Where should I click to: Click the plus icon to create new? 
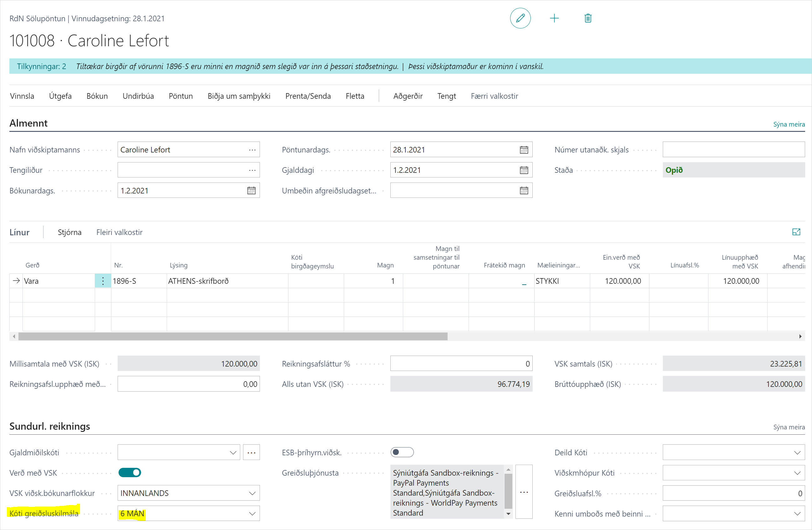pos(554,18)
